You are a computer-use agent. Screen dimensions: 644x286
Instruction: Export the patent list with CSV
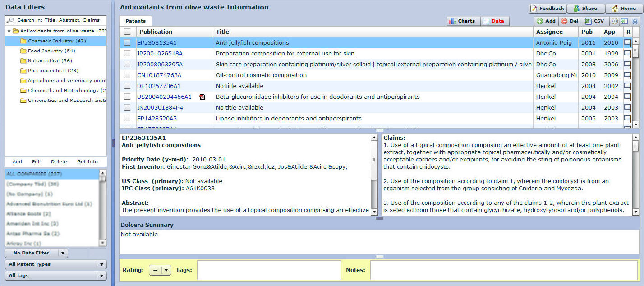pos(594,21)
